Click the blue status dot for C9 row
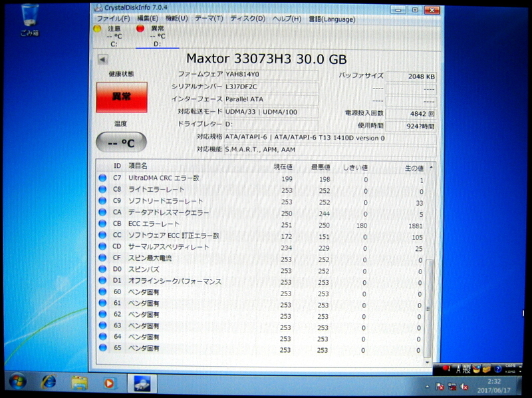 [x=102, y=201]
